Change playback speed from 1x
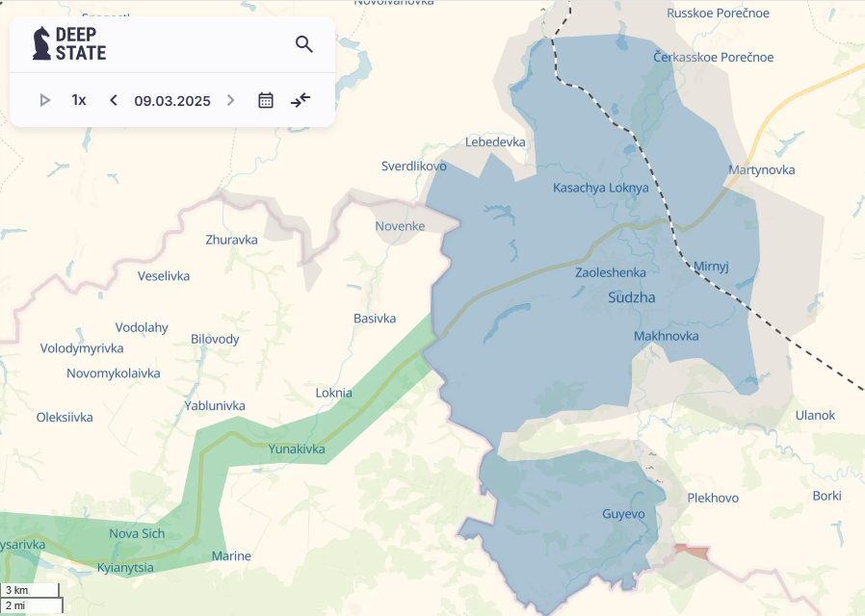Screen dimensions: 865x616 [79, 100]
